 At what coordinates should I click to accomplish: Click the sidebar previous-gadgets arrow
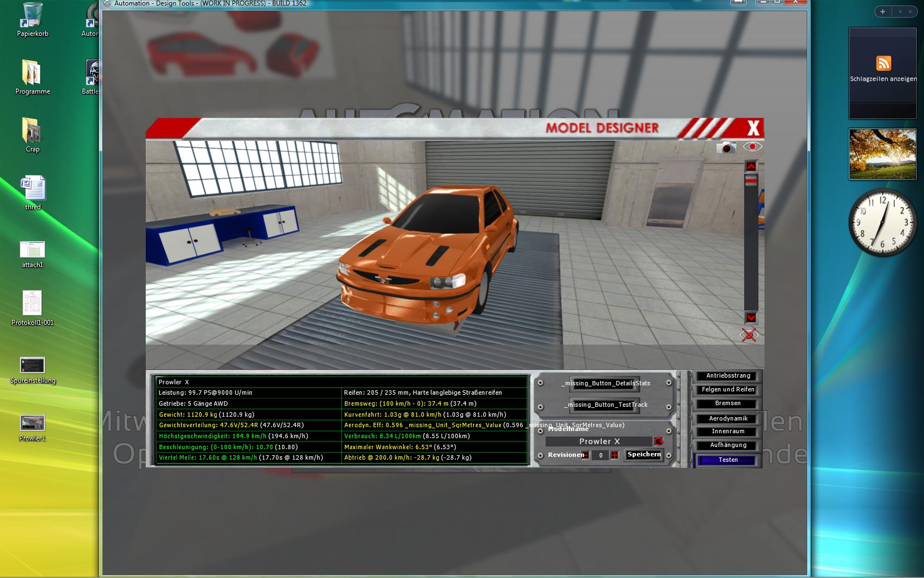click(900, 12)
